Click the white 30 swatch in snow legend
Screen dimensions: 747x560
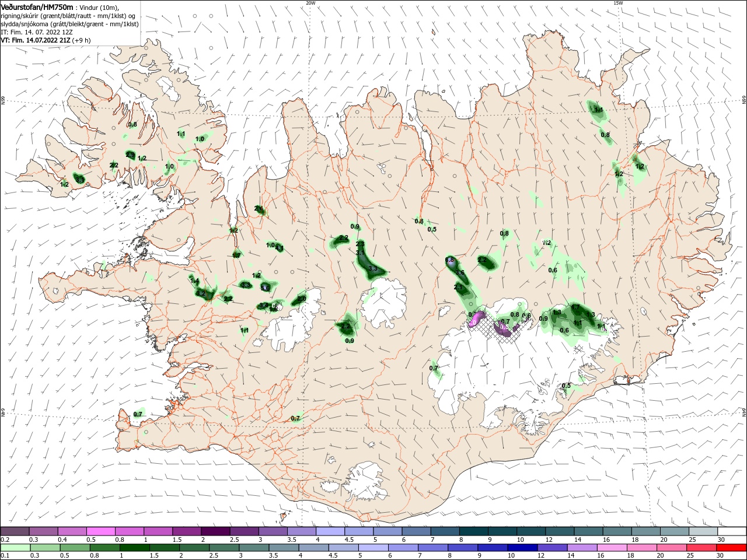(x=732, y=531)
